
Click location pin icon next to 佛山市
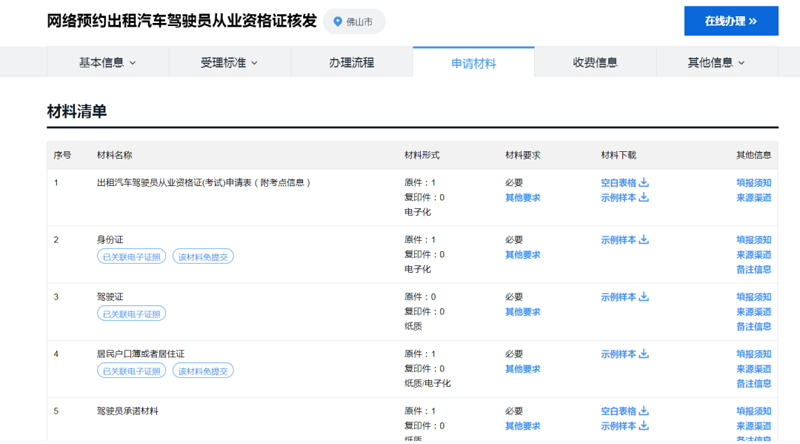(337, 22)
